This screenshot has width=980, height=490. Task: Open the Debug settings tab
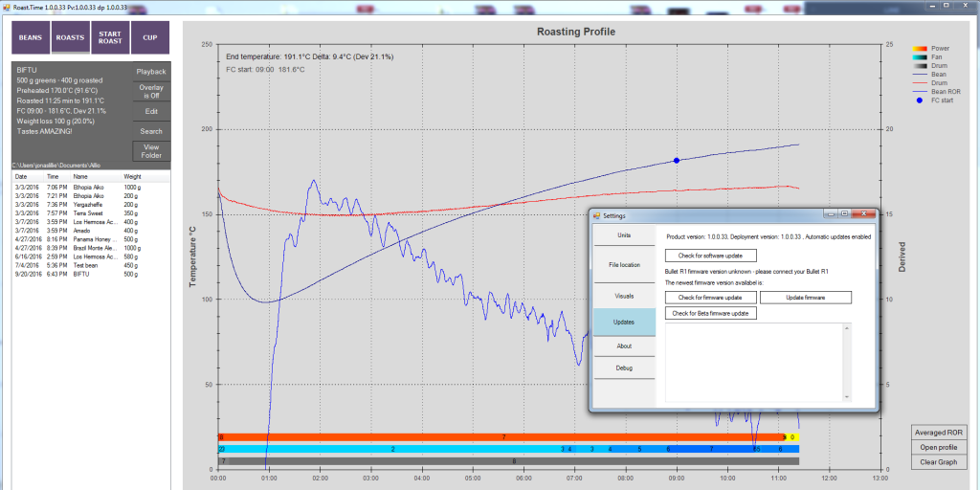pos(624,367)
